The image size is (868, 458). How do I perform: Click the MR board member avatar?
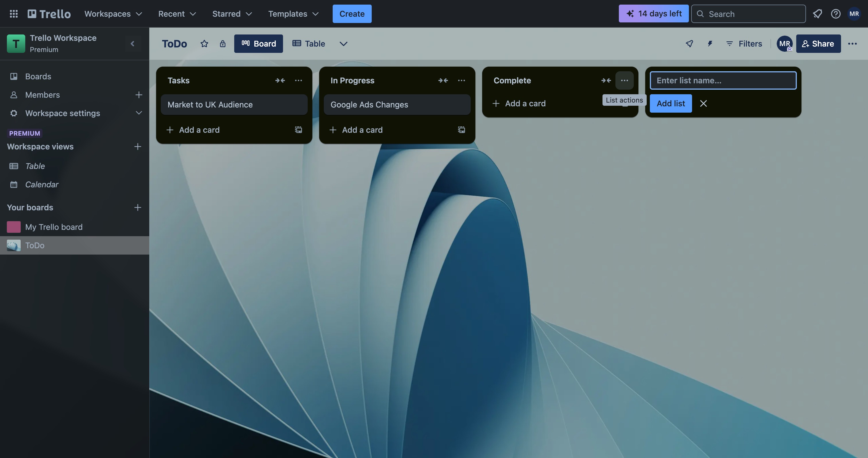point(784,43)
